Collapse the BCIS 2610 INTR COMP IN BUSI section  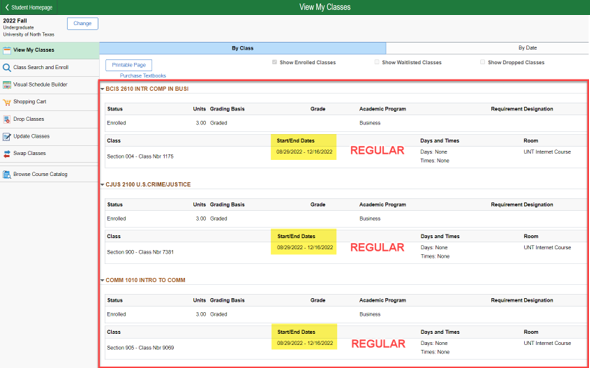coord(102,89)
